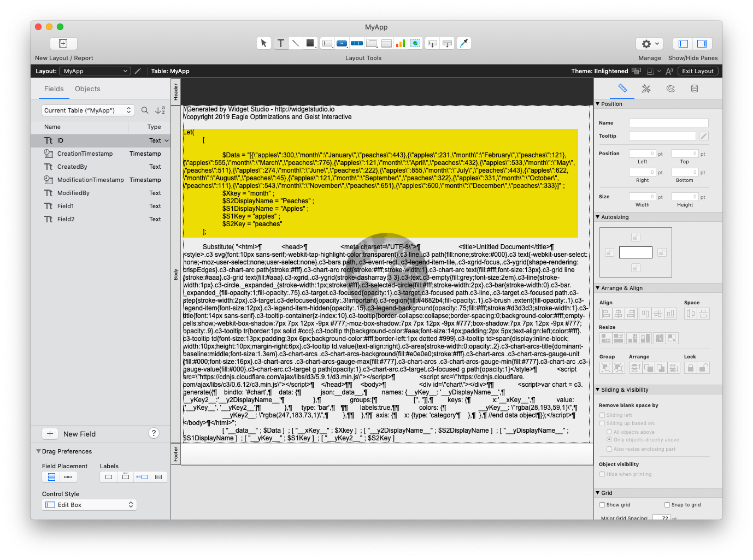The image size is (753, 560).
Task: Select the Field/Control tool
Action: point(327,43)
